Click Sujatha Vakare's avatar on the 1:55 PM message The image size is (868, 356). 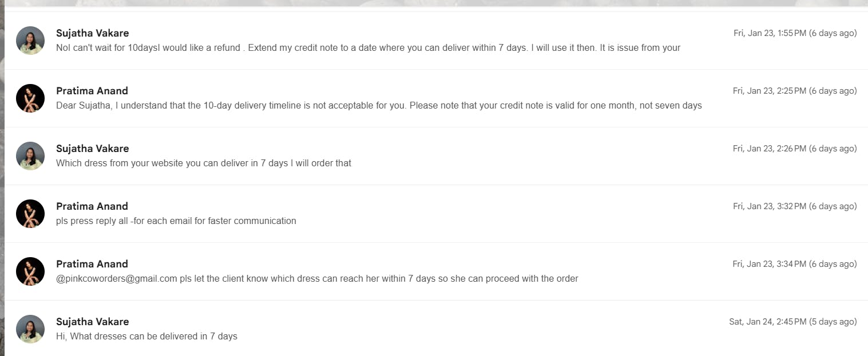(x=30, y=41)
